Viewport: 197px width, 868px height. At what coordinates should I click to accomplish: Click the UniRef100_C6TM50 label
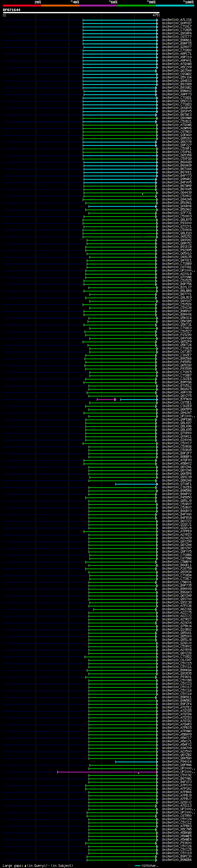tap(176, 816)
